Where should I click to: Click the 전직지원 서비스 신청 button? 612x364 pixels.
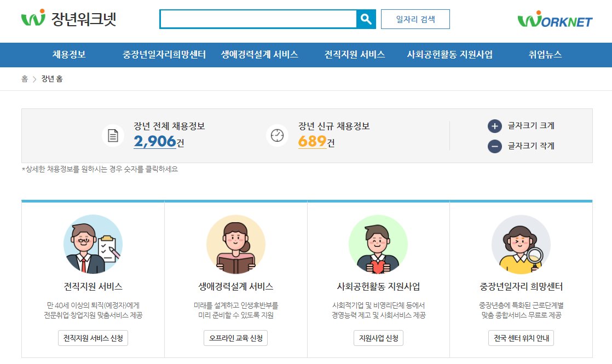(x=93, y=338)
